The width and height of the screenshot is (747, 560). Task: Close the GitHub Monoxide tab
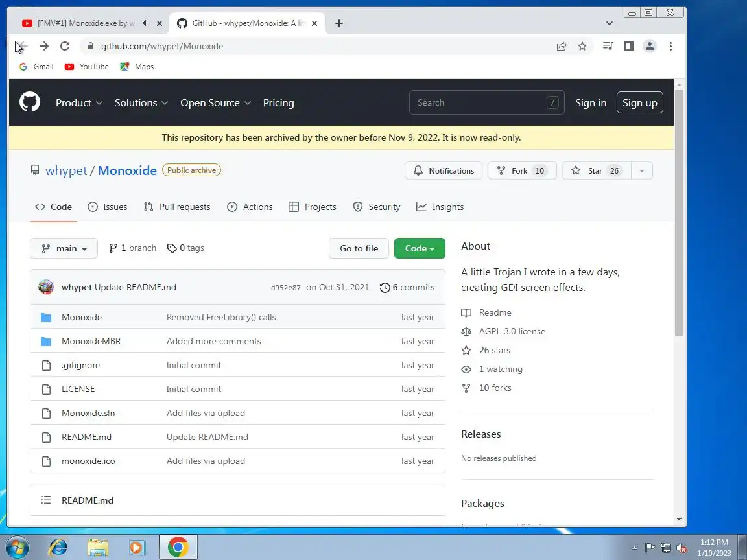click(x=314, y=23)
